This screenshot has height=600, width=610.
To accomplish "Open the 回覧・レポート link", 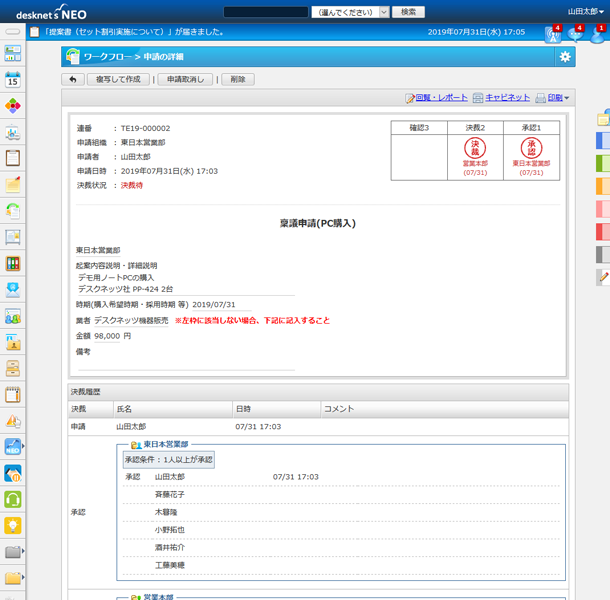I will coord(436,98).
